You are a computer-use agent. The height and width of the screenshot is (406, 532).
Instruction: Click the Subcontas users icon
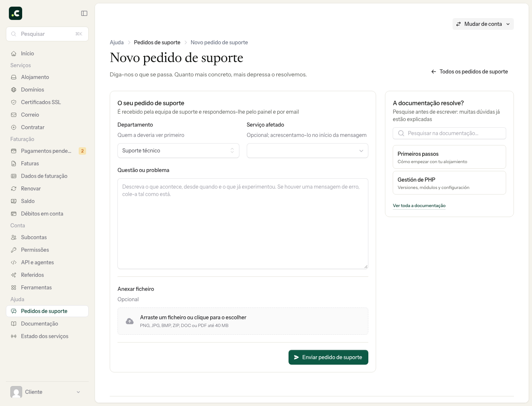click(14, 237)
